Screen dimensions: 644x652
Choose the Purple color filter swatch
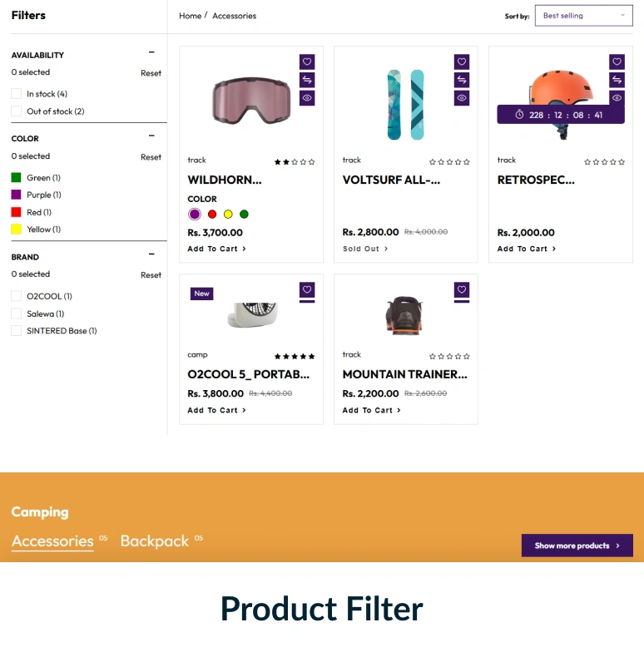click(17, 195)
